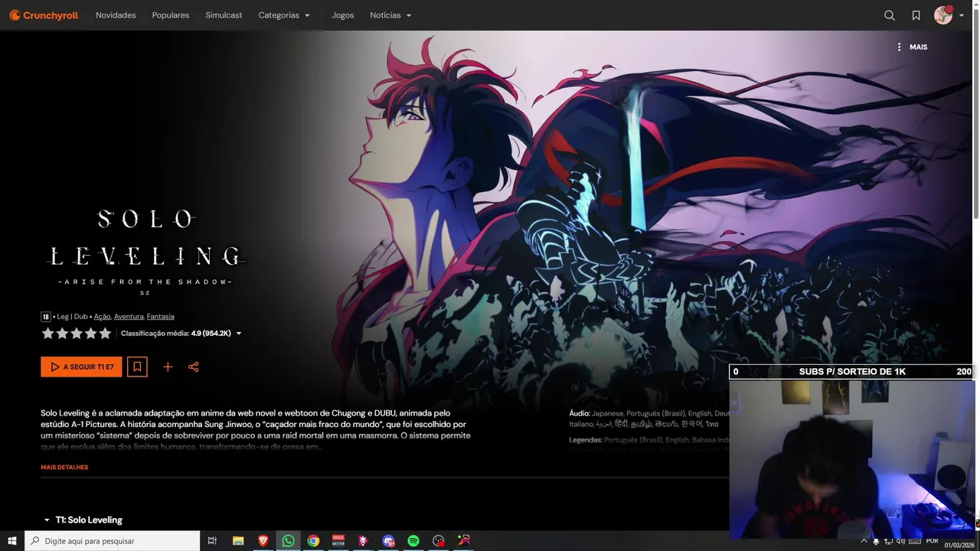Play next episode A SEGUIR T1 E7
This screenshot has height=551, width=980.
tap(81, 367)
